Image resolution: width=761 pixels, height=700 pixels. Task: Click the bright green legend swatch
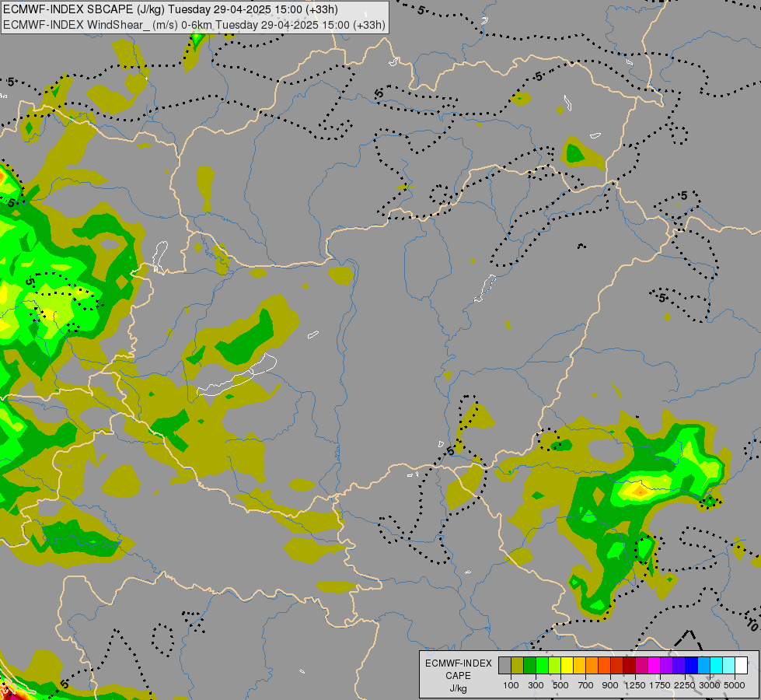tap(542, 666)
